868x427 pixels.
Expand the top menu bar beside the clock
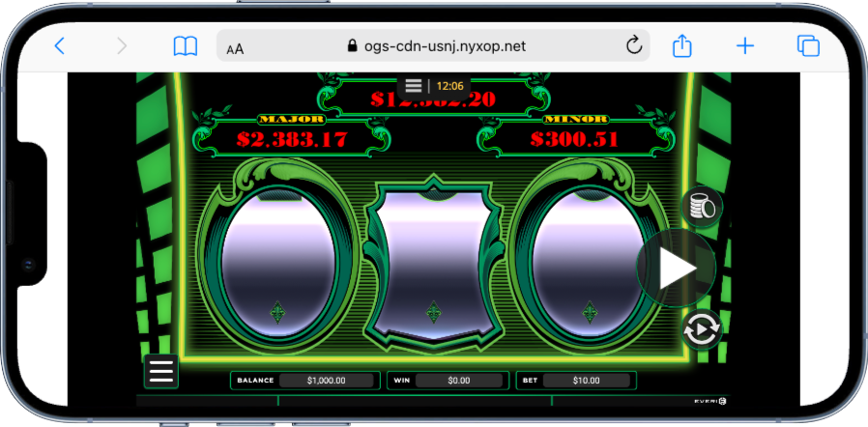pyautogui.click(x=414, y=86)
